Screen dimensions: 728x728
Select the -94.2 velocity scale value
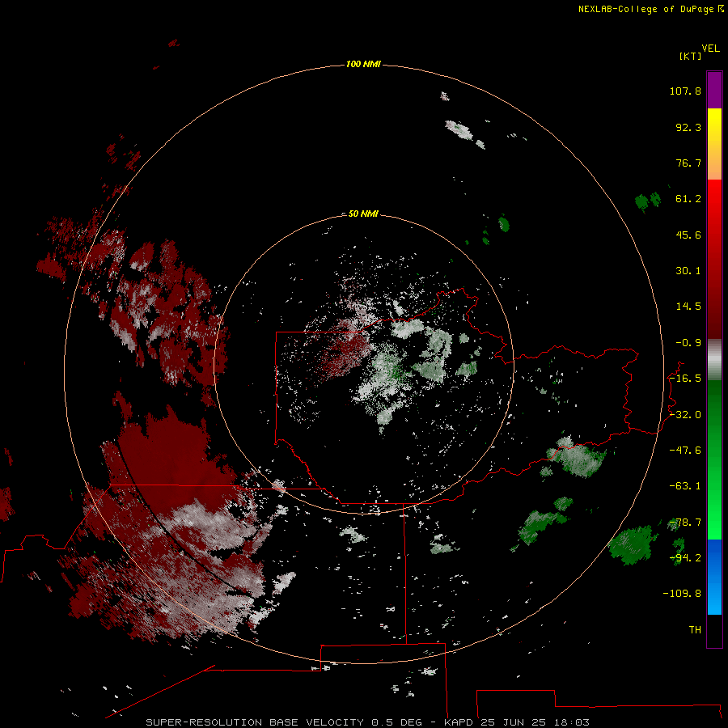coord(685,558)
